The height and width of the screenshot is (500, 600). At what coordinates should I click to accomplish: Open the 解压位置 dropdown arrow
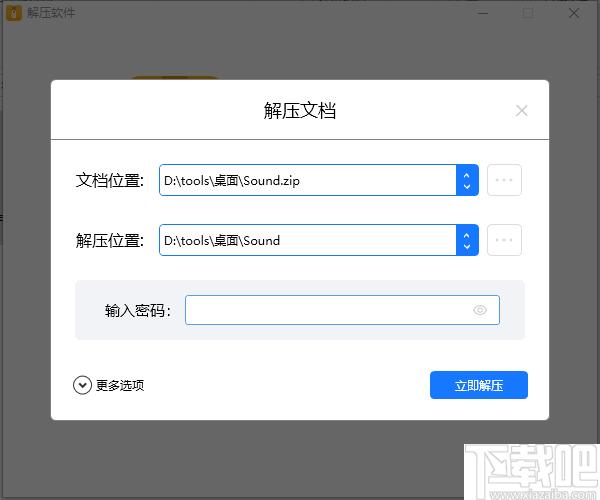coord(467,240)
